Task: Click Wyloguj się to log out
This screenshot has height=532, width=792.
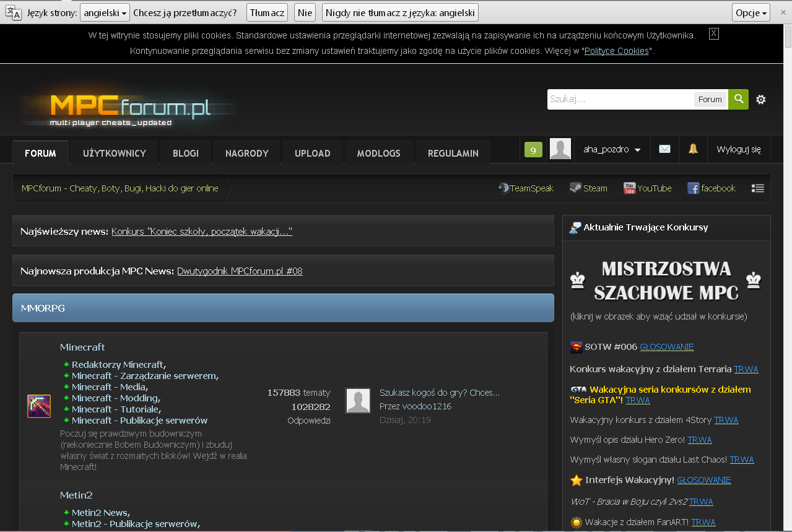Action: (x=739, y=149)
